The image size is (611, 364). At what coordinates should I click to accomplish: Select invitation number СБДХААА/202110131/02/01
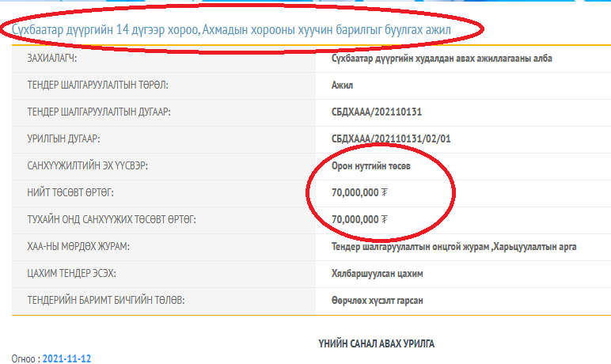tap(391, 138)
